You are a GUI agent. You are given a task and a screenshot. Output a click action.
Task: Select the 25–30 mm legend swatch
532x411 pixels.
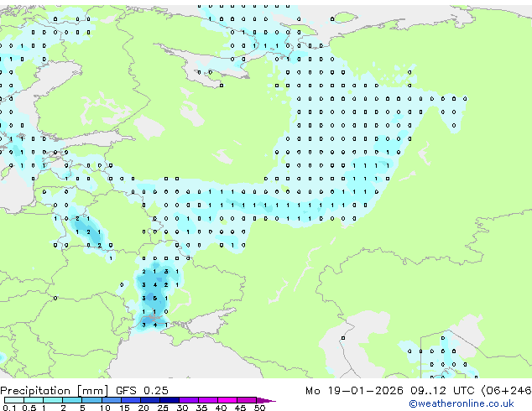point(170,400)
